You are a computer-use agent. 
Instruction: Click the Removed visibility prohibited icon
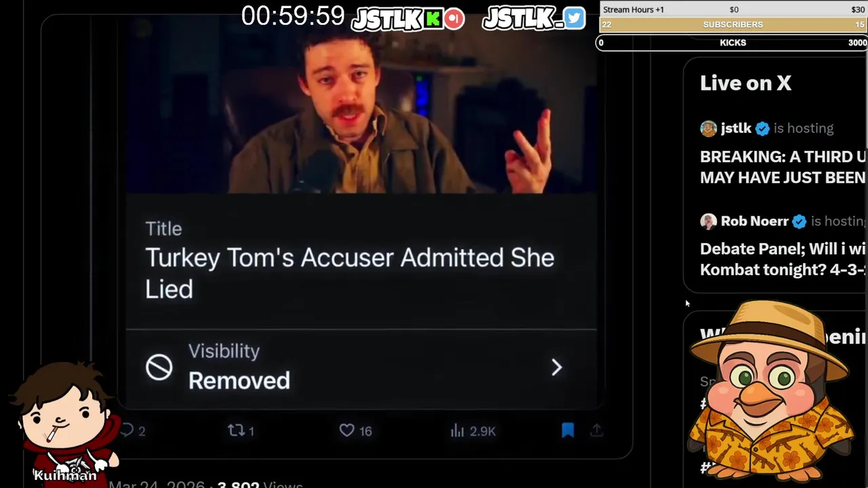pyautogui.click(x=159, y=367)
